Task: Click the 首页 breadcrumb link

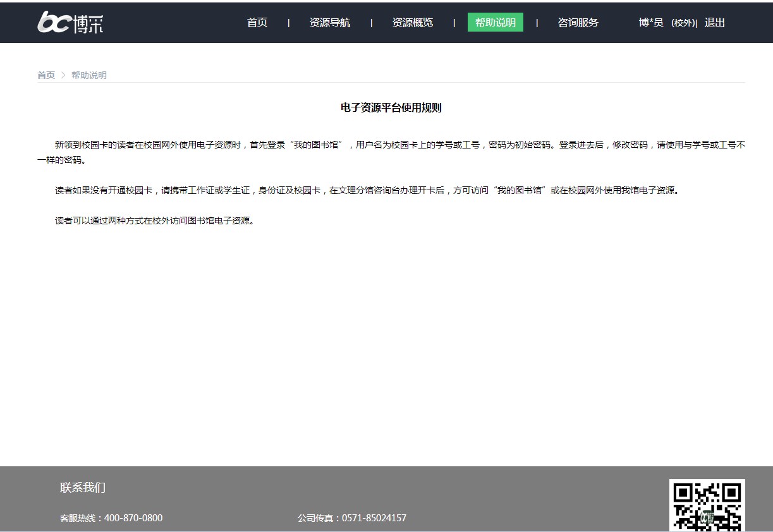Action: click(46, 75)
